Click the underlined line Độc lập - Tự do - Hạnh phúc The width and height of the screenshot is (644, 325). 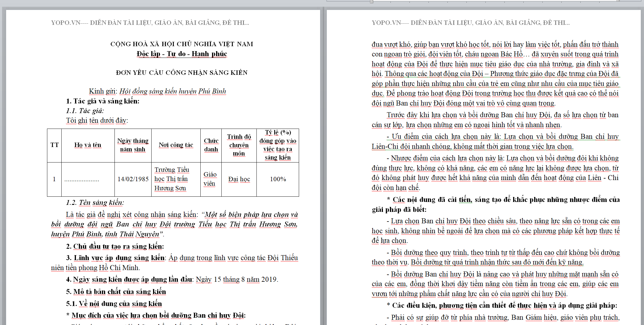(x=182, y=54)
